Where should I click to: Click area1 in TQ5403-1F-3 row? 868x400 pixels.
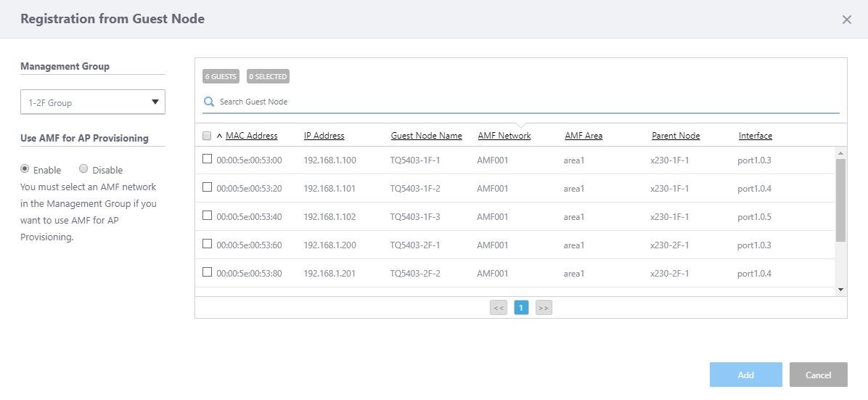[574, 217]
